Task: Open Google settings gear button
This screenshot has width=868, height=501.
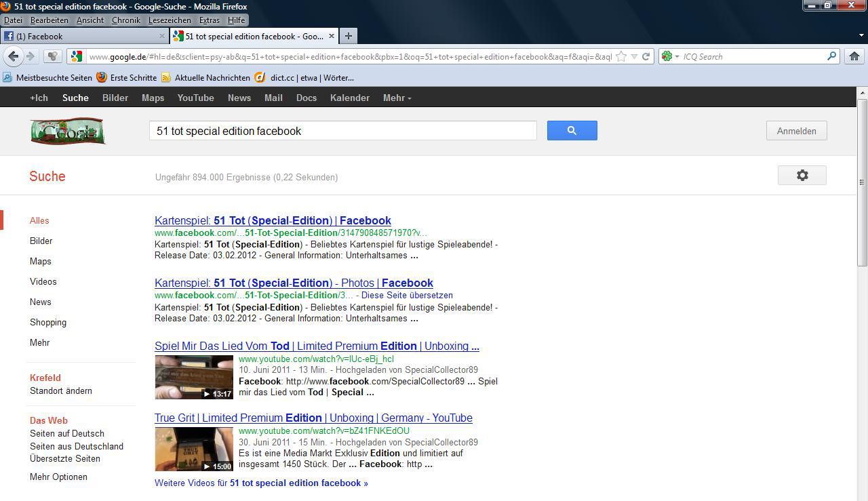Action: coord(802,176)
